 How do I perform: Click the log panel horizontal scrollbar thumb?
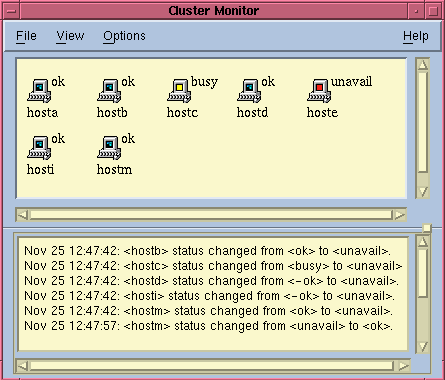(x=212, y=366)
